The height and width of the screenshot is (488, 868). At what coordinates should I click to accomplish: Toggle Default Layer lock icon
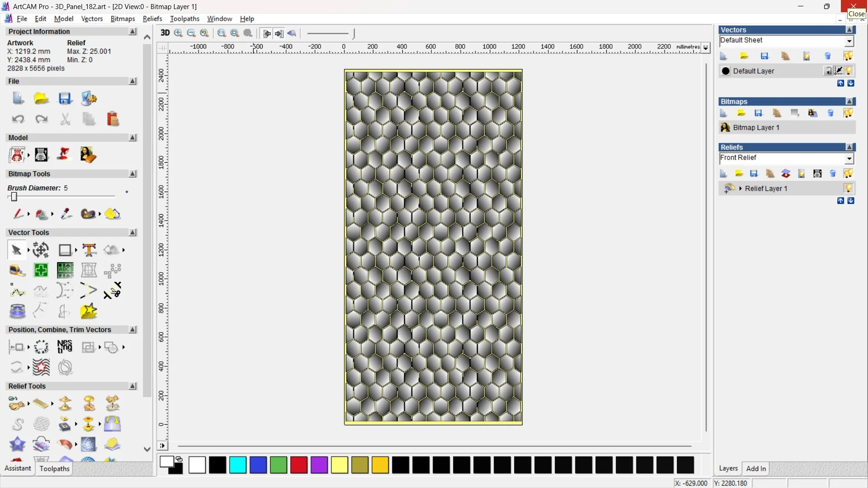pyautogui.click(x=828, y=71)
